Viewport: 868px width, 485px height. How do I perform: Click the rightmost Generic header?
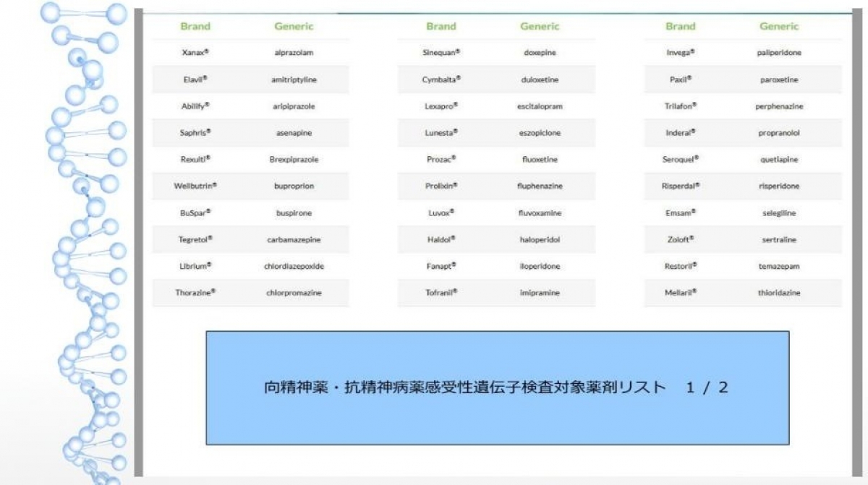pos(778,26)
